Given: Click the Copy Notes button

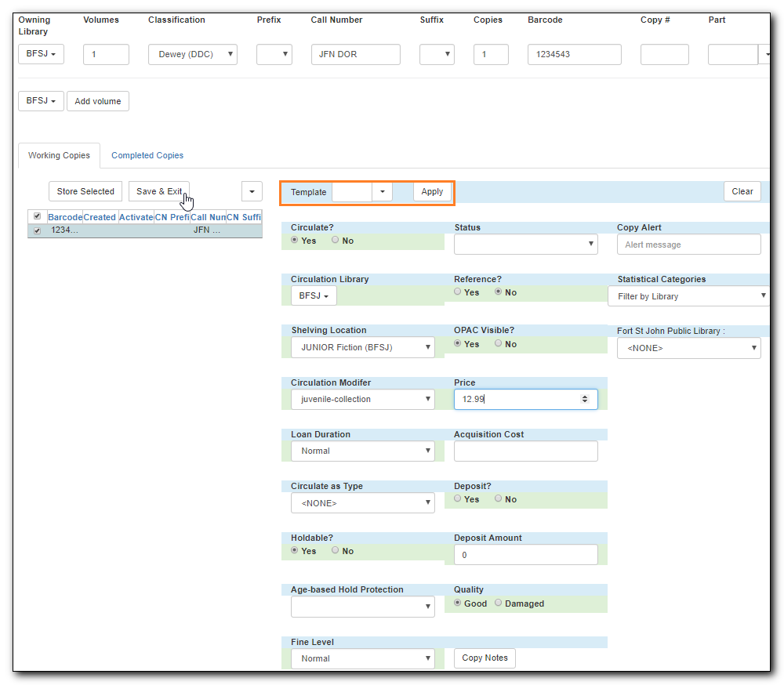Looking at the screenshot, I should 485,658.
